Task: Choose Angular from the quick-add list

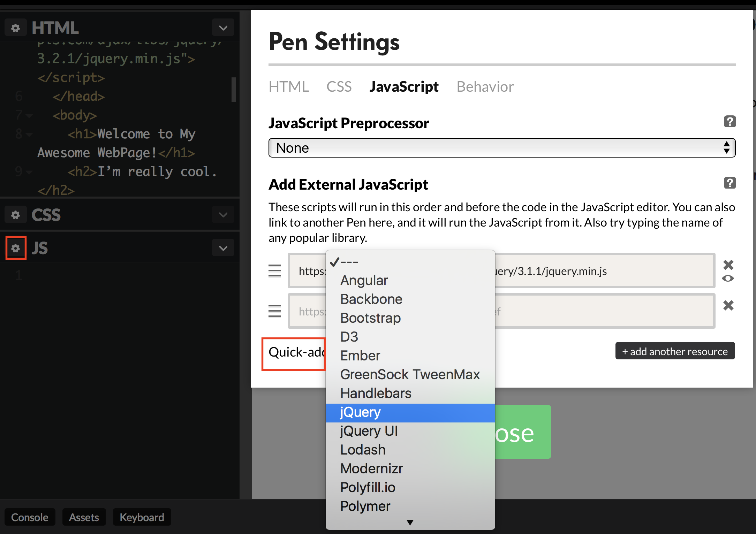Action: [410, 280]
